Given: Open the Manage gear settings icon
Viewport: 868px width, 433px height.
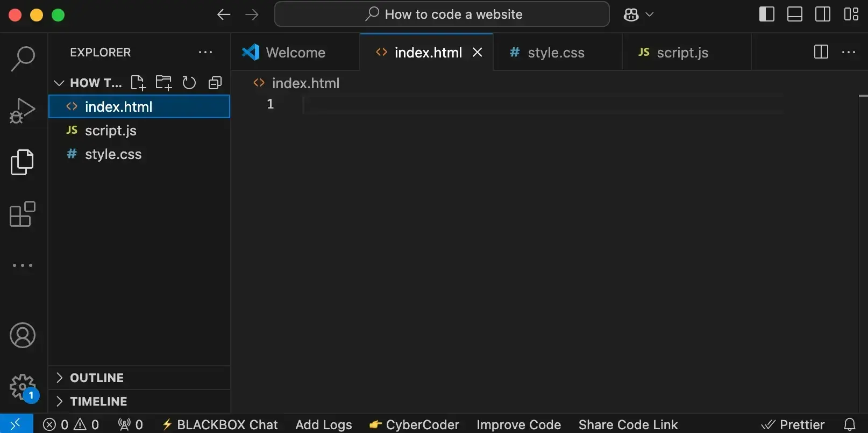Looking at the screenshot, I should coord(23,386).
